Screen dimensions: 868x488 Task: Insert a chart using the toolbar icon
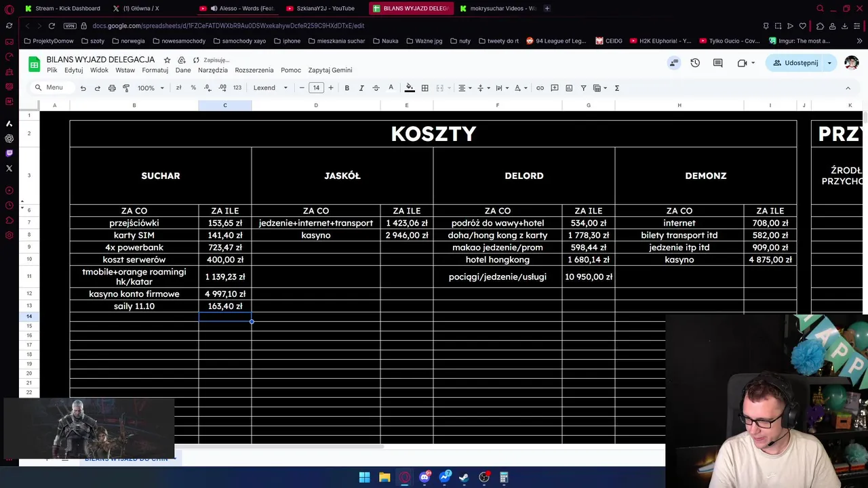[569, 88]
